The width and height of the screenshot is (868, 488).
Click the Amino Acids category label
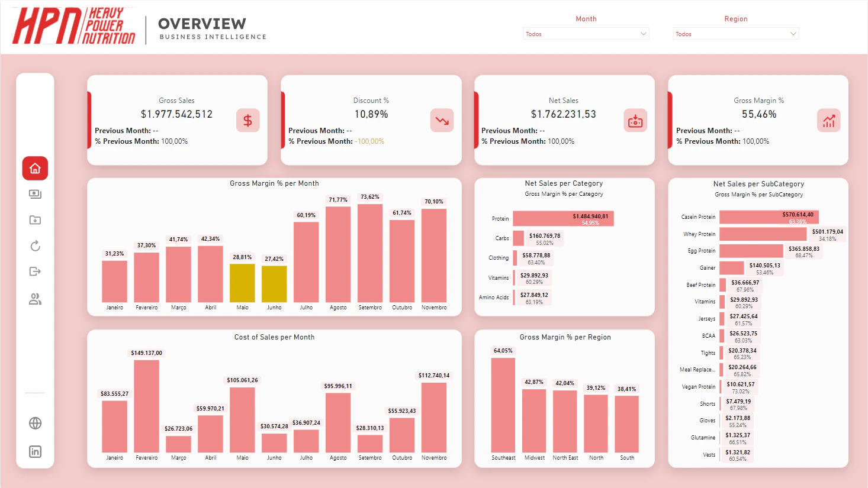[494, 298]
